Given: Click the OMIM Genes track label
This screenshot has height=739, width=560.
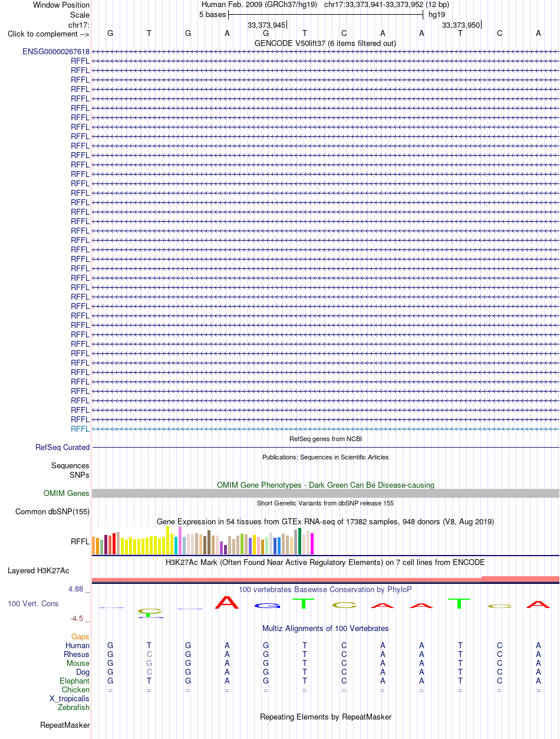Looking at the screenshot, I should tap(67, 494).
